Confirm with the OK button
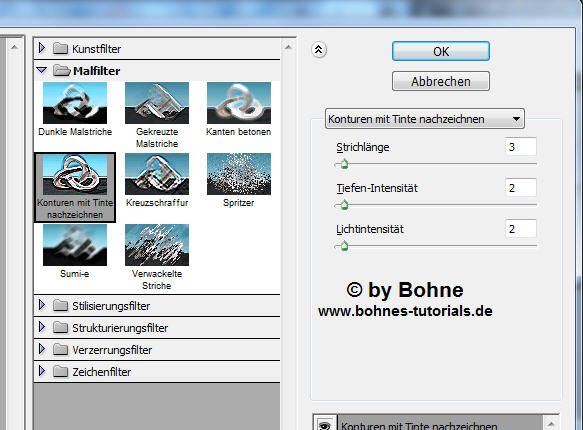Screen dimensions: 583x430 click(441, 51)
